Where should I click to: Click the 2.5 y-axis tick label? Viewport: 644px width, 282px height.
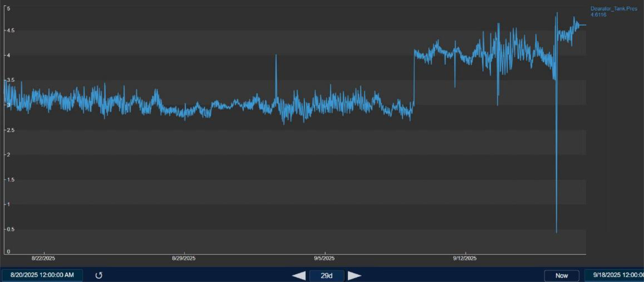[10, 130]
